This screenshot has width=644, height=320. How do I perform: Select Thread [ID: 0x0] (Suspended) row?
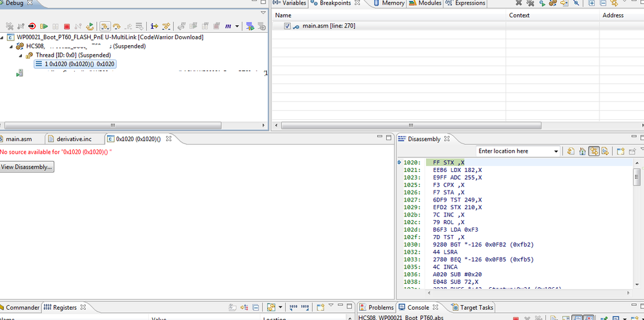(68, 55)
